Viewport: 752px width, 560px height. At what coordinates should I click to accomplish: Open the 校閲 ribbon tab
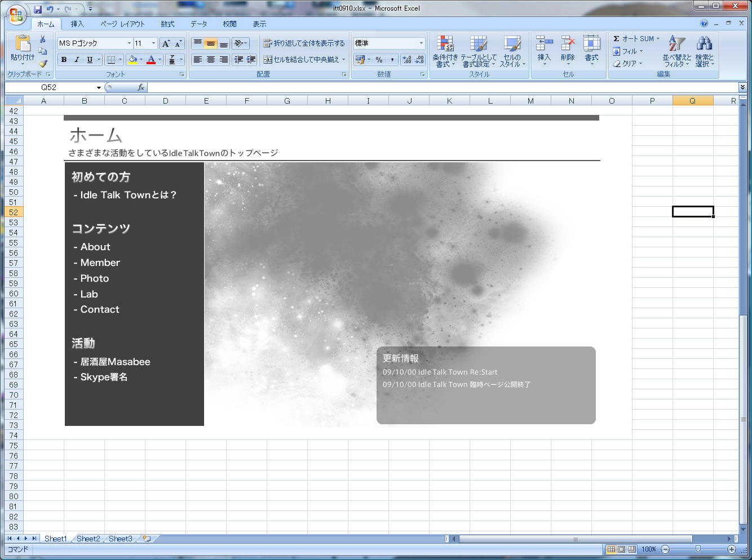tap(229, 24)
